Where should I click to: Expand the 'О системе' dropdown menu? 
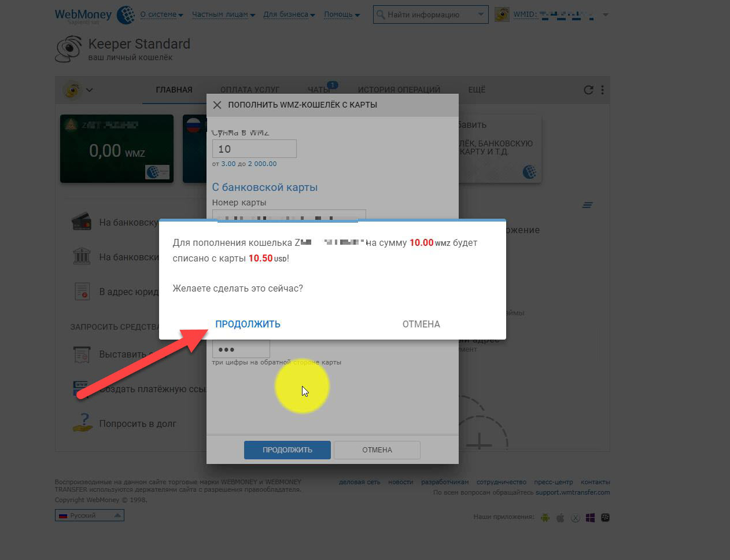tap(161, 14)
